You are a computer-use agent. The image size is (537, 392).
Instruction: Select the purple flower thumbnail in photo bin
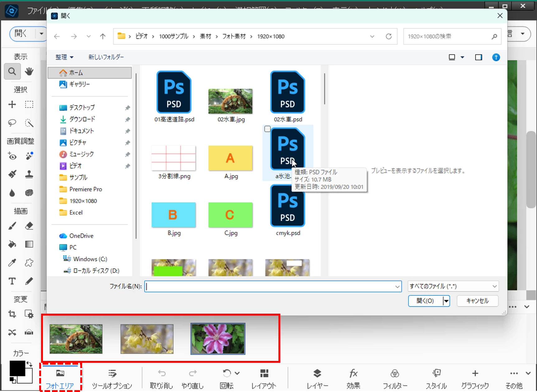click(x=218, y=339)
